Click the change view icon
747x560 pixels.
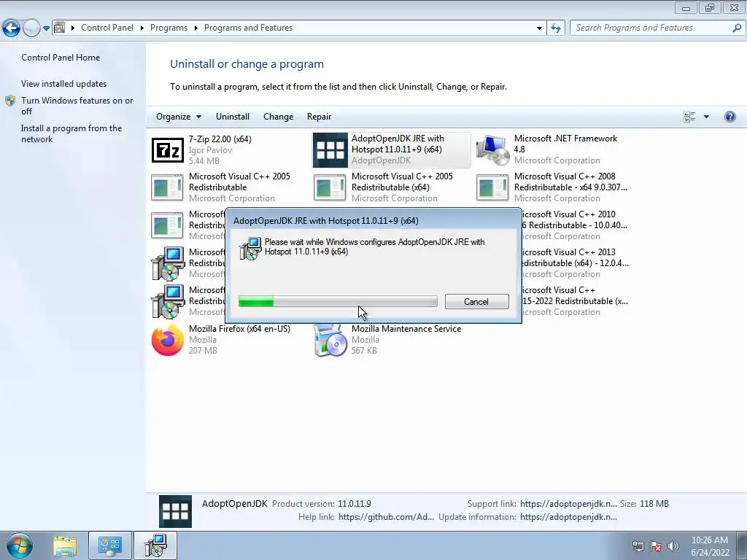(x=689, y=117)
